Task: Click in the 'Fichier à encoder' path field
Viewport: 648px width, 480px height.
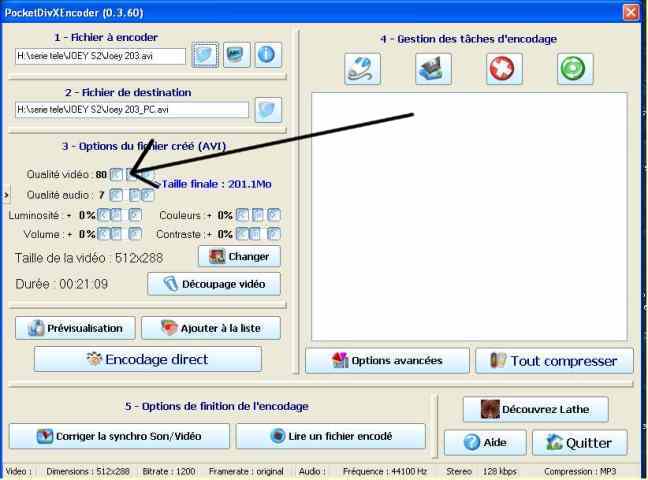Action: (100, 56)
